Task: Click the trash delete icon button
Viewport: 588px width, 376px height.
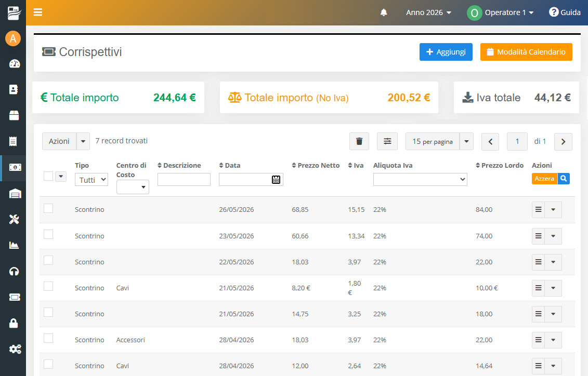Action: click(359, 141)
